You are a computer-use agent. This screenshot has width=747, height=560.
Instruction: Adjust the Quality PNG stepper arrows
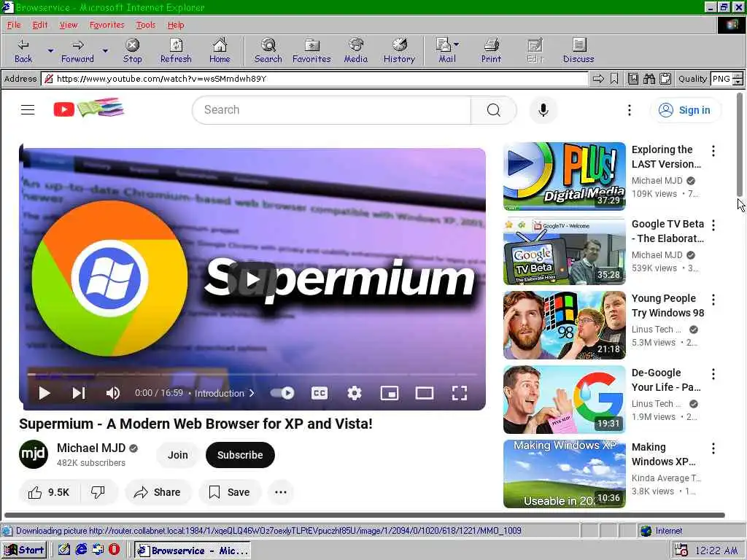click(x=738, y=79)
